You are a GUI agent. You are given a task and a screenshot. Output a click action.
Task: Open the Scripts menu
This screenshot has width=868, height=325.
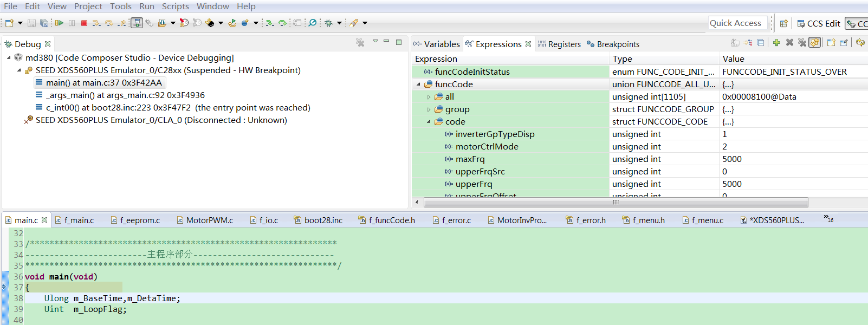(x=175, y=6)
